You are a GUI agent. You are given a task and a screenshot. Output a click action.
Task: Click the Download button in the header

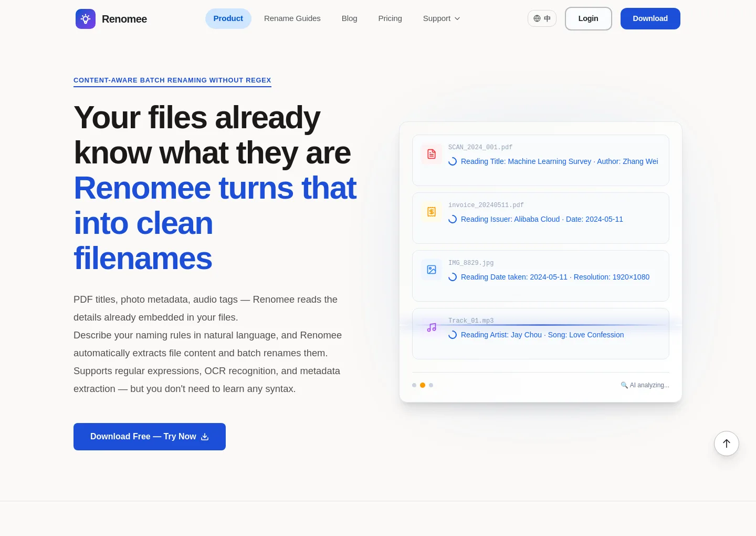(650, 18)
